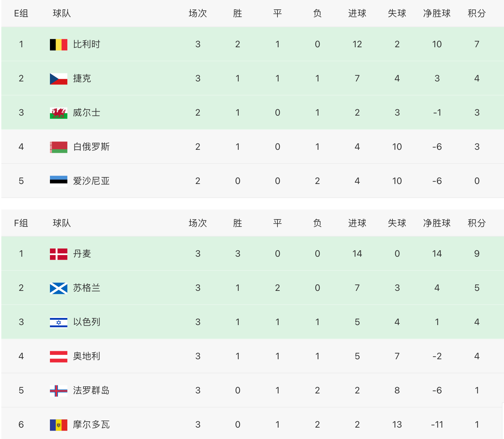The image size is (504, 439).
Task: Open team 比利时 in group E
Action: pyautogui.click(x=86, y=44)
